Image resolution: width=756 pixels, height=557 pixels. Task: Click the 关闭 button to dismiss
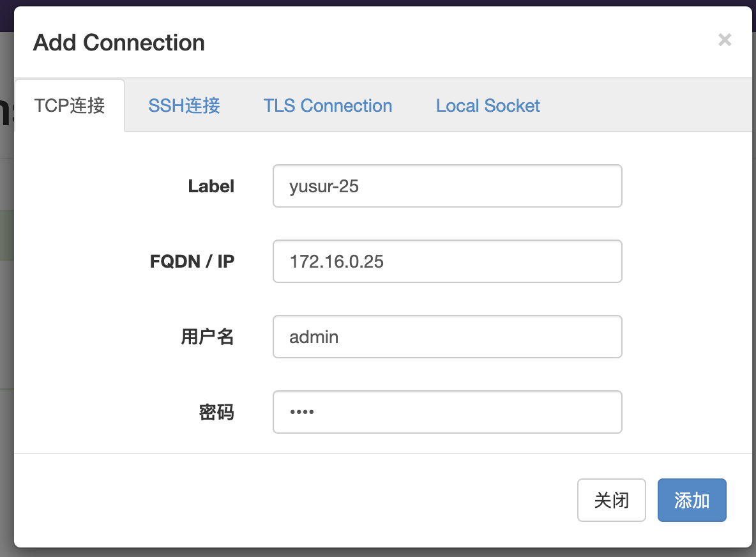tap(611, 500)
